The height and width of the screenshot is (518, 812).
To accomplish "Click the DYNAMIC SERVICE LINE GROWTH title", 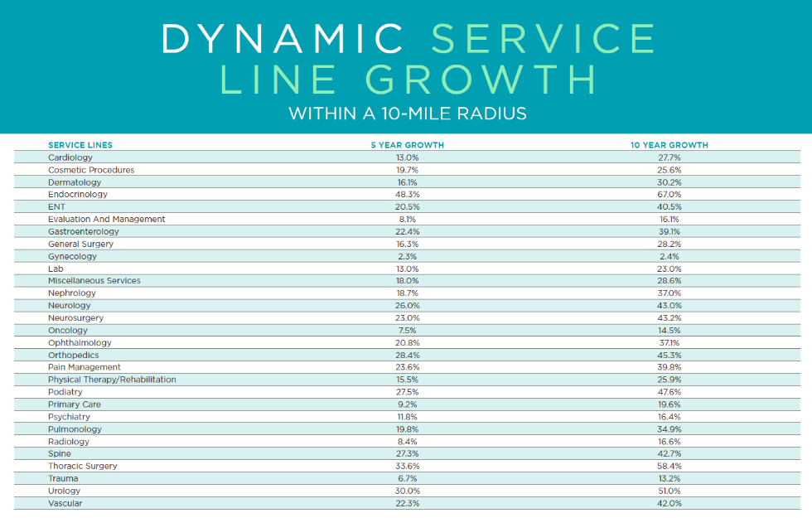I will (408, 58).
